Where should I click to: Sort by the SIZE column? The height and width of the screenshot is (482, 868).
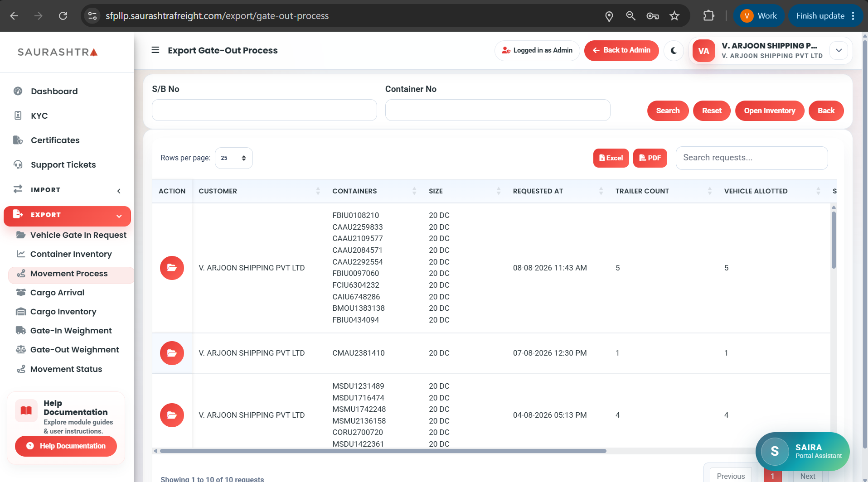(x=465, y=191)
